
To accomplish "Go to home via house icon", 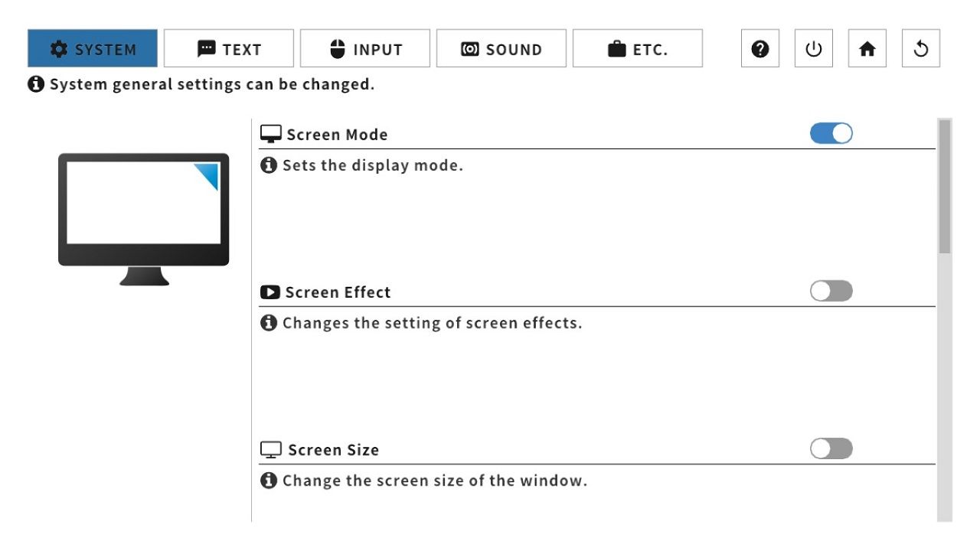I will (x=867, y=49).
